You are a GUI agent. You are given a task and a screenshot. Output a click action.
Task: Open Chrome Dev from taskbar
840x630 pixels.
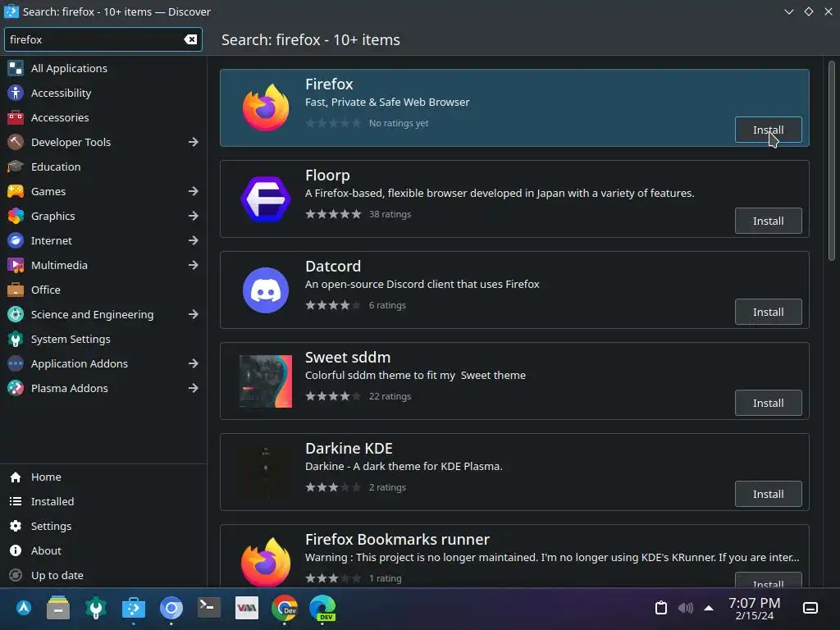coord(285,608)
